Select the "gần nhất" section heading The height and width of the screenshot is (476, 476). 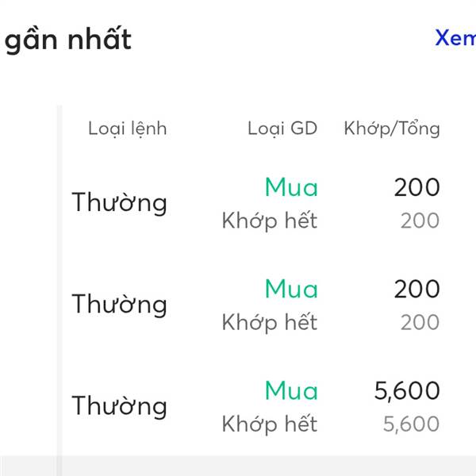[x=68, y=40]
